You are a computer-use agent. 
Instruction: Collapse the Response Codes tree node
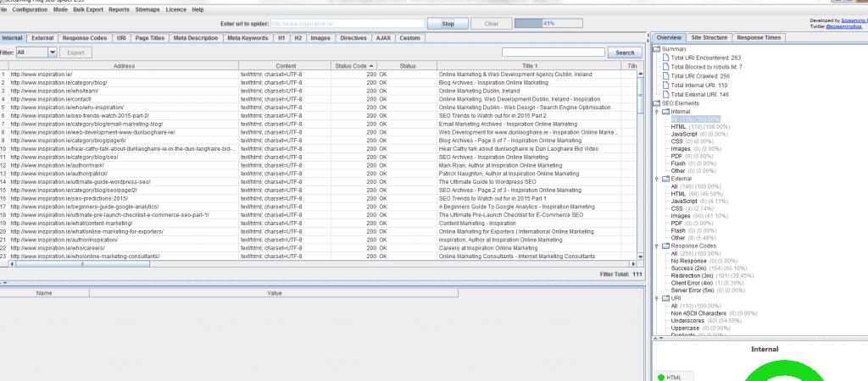point(657,246)
